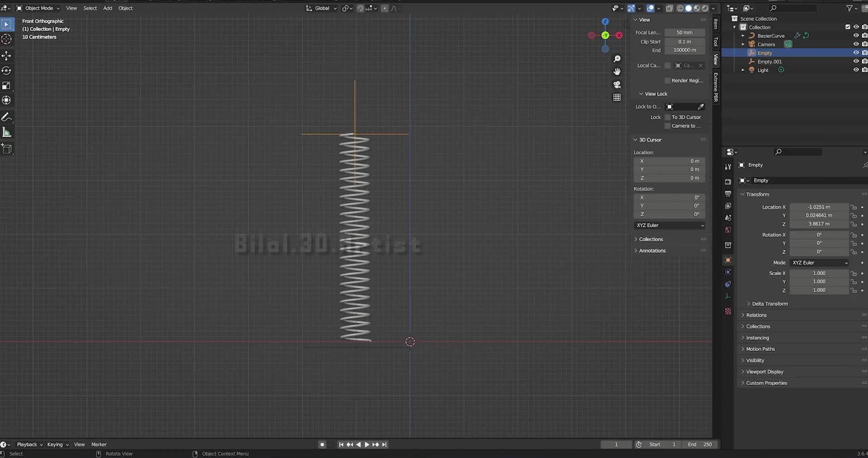
Task: Open the Annotate tool
Action: point(7,117)
